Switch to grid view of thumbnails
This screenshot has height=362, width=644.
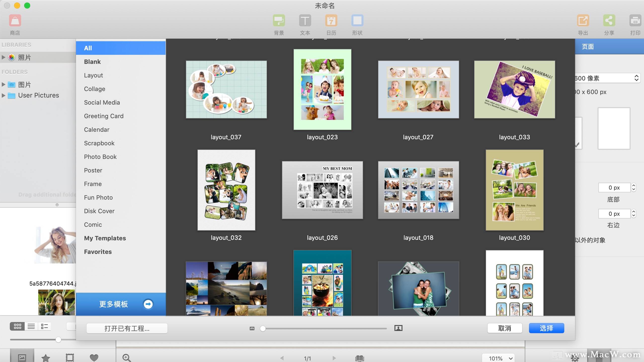click(18, 326)
